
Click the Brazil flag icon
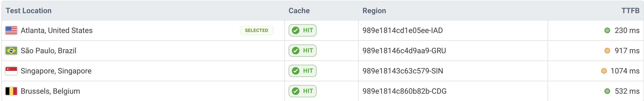tap(11, 51)
